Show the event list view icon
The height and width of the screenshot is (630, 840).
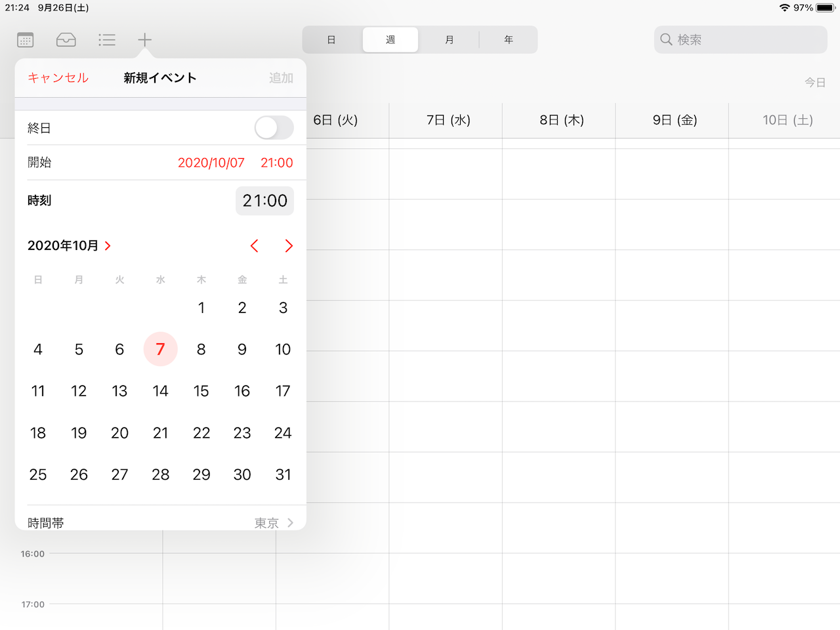tap(106, 40)
